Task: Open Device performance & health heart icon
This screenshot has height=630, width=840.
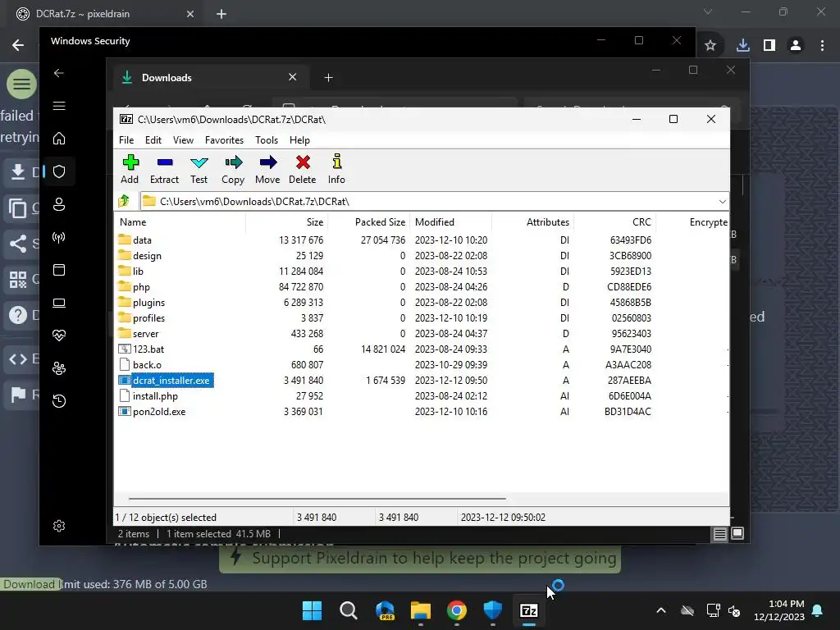Action: pos(59,336)
